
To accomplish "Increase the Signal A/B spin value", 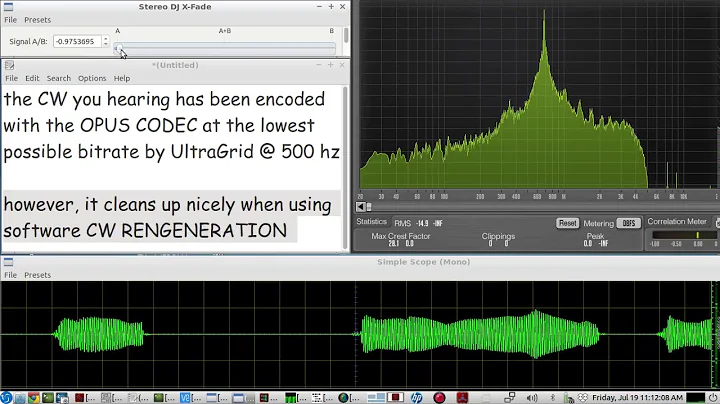I will (x=106, y=39).
